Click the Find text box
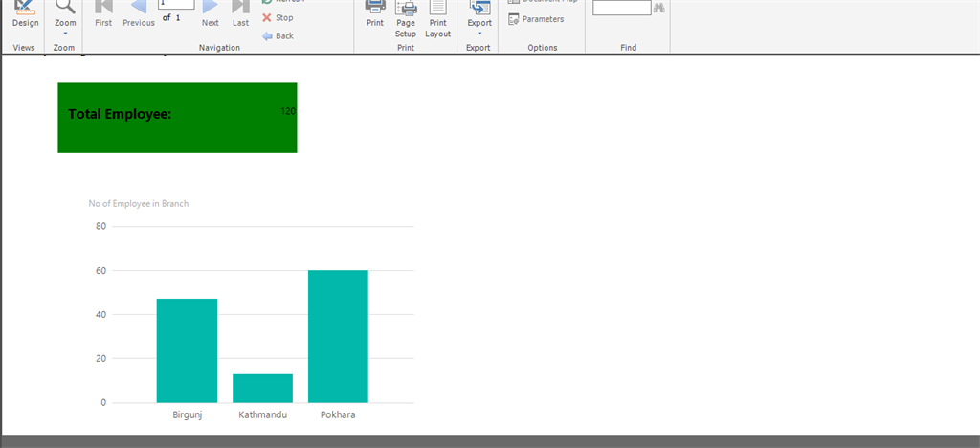Viewport: 980px width, 448px height. (x=621, y=8)
